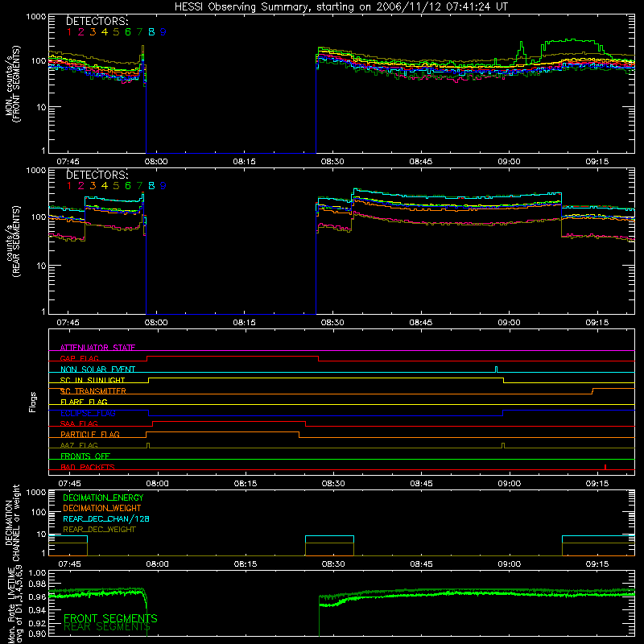Click the 08:00 tick label under front segments plot

(x=156, y=162)
